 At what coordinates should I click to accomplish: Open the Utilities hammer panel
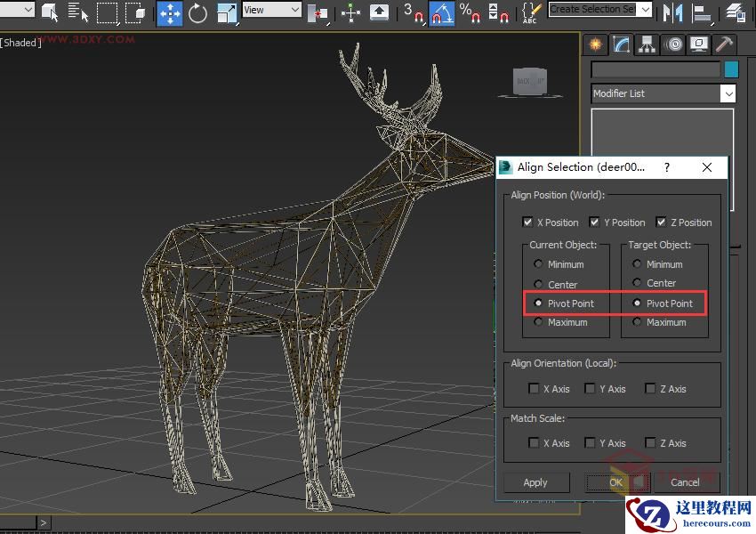(725, 44)
